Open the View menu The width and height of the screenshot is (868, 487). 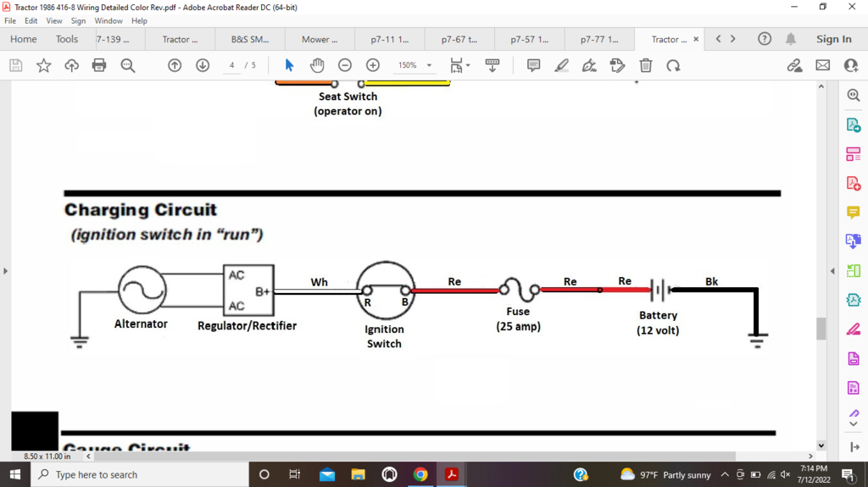click(54, 20)
